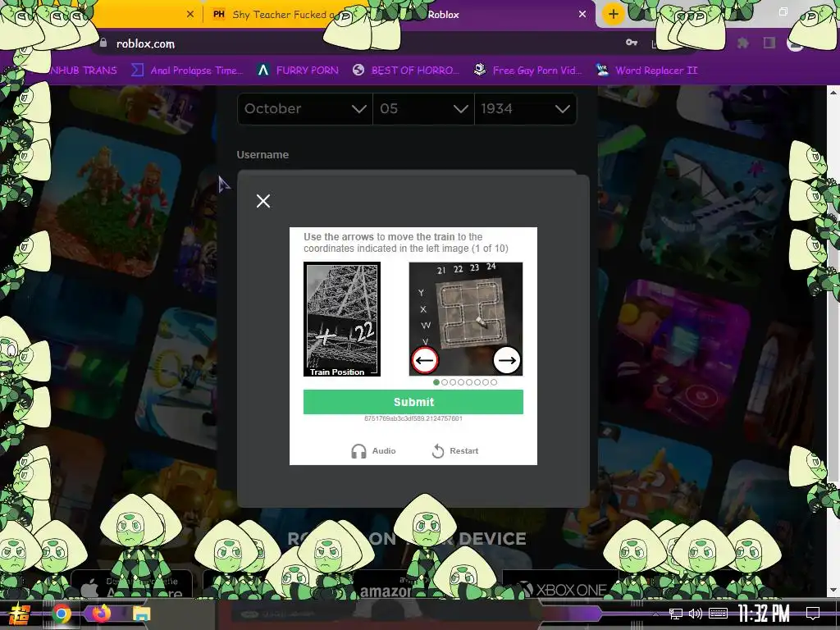
Task: Open File Explorer from the taskbar
Action: pos(141,614)
